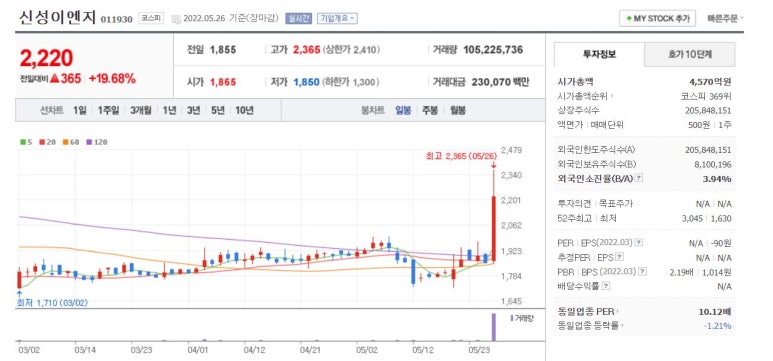Click the 코스피 market badge

coord(151,18)
